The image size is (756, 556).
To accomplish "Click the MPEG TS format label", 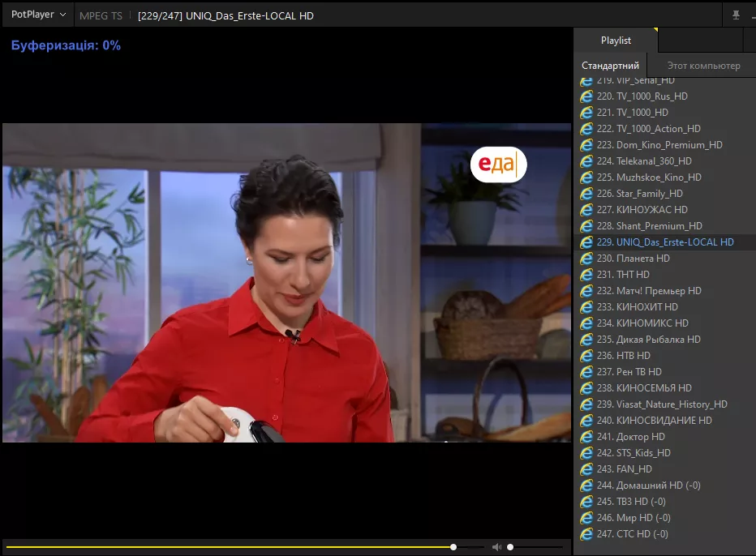I will pos(101,16).
